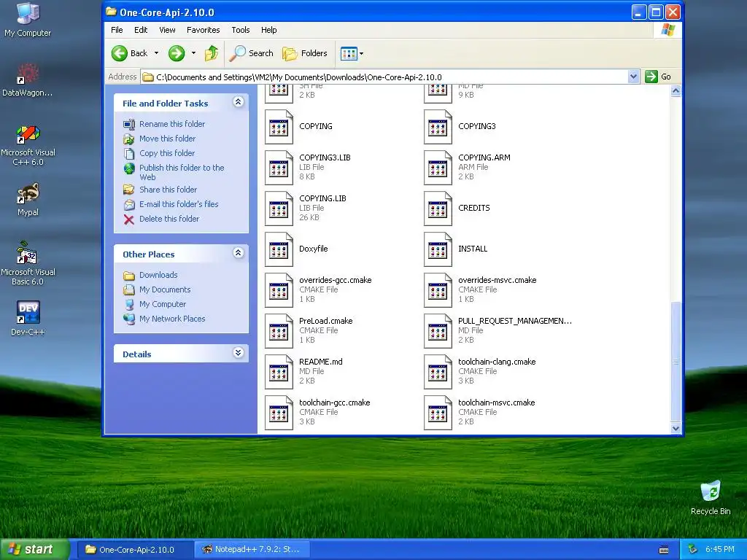This screenshot has height=560, width=747.
Task: Click Share this folder link
Action: (x=169, y=190)
